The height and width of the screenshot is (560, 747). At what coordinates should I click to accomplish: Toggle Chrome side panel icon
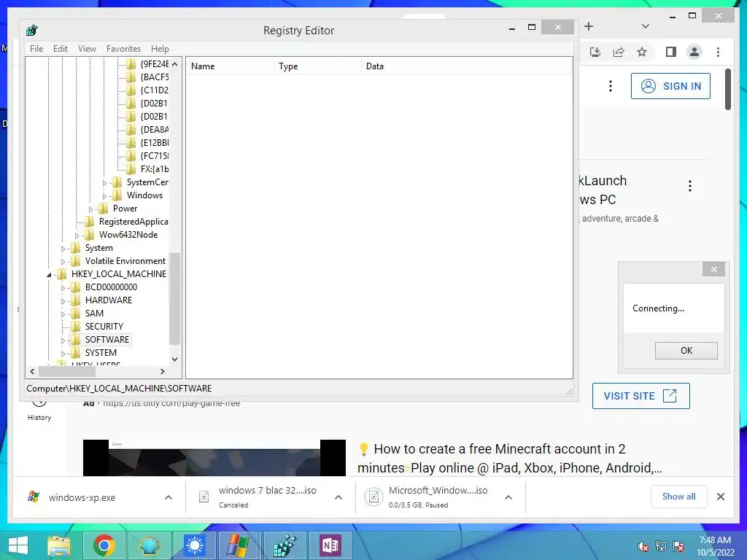(671, 52)
